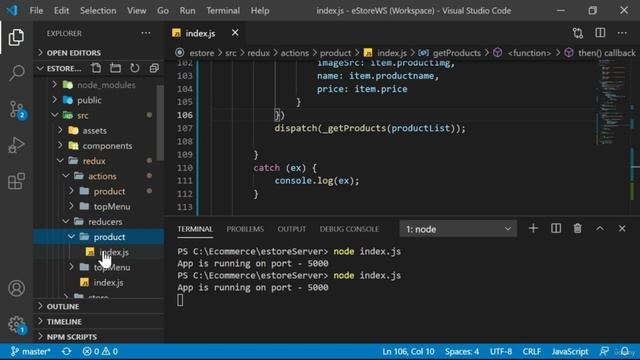Open index.js directly under reducers

point(108,282)
